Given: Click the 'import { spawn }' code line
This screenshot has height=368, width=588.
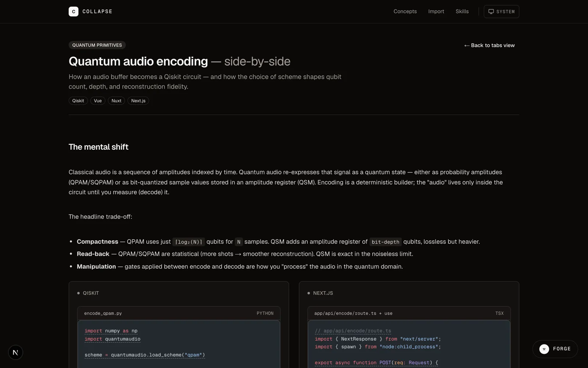Looking at the screenshot, I should click(378, 347).
